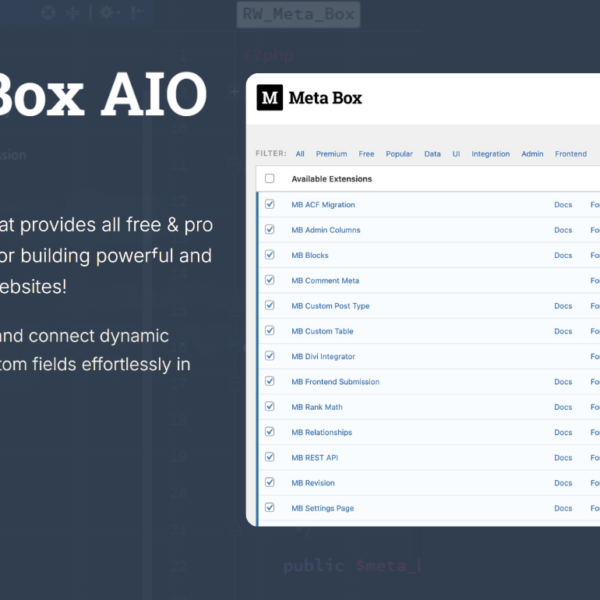Open the MB Rank Math extension link

(x=317, y=407)
